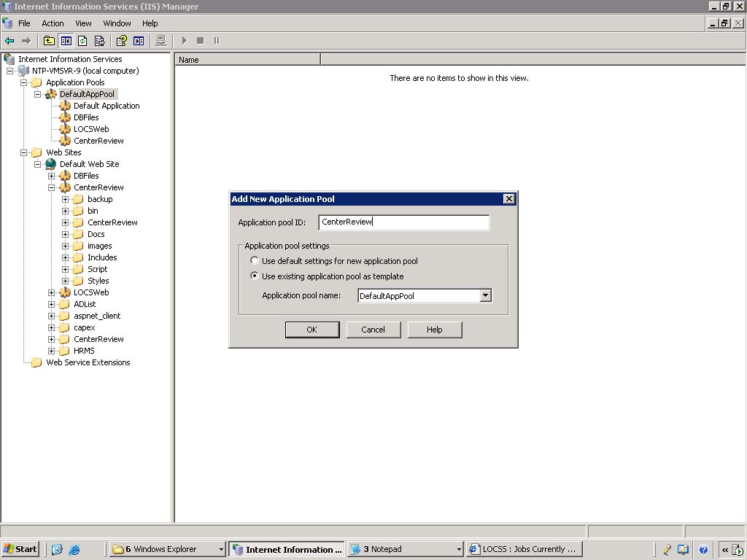This screenshot has width=747, height=560.
Task: Click the MMC icon left of the File menu
Action: tap(7, 23)
